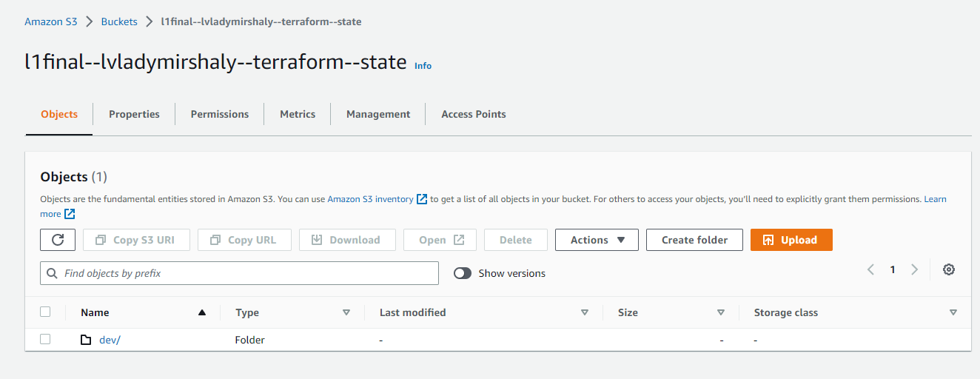980x379 pixels.
Task: Go to next page arrow in pagination
Action: pos(915,269)
